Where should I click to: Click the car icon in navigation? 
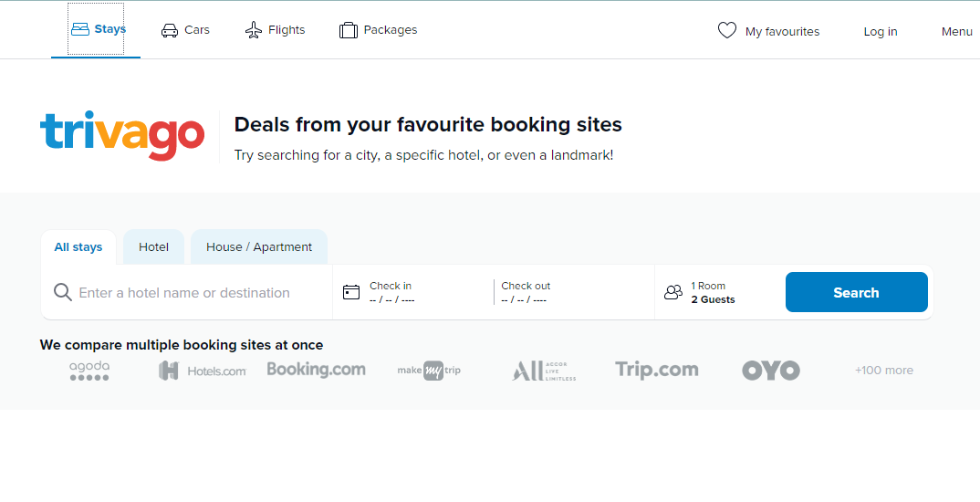coord(170,30)
